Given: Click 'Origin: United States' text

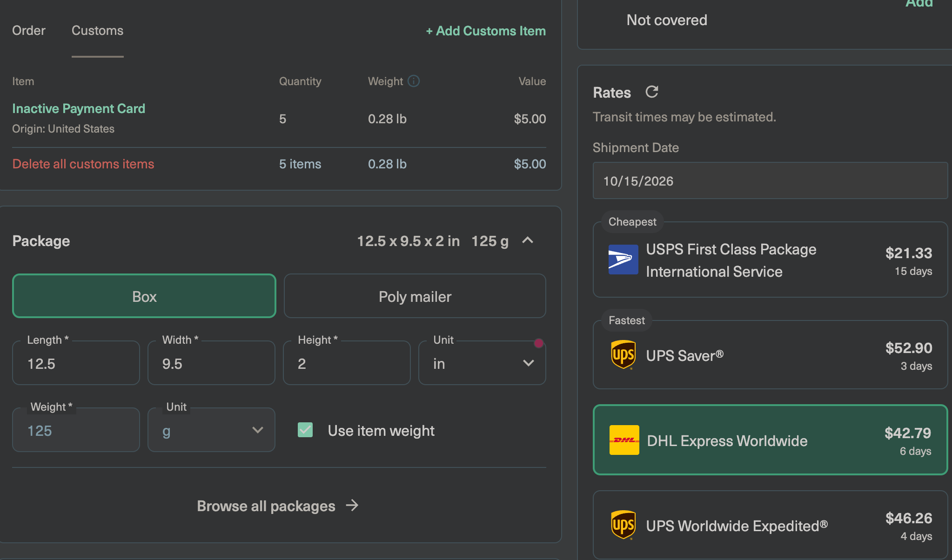Looking at the screenshot, I should [x=63, y=128].
